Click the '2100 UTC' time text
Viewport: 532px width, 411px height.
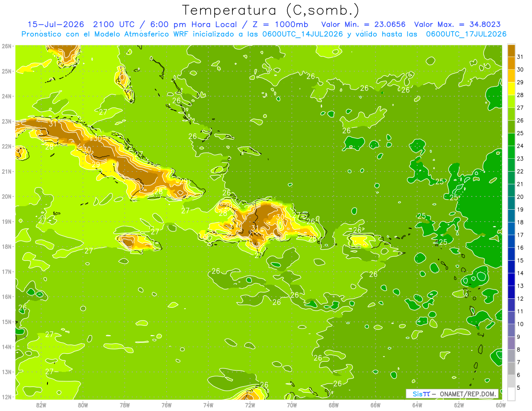113,24
